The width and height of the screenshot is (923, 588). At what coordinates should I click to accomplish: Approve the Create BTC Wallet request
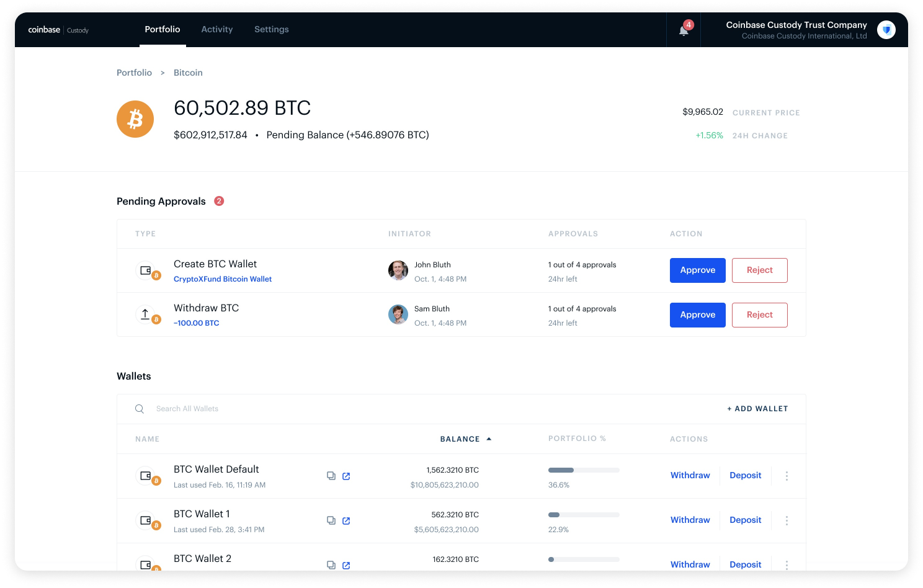coord(698,270)
